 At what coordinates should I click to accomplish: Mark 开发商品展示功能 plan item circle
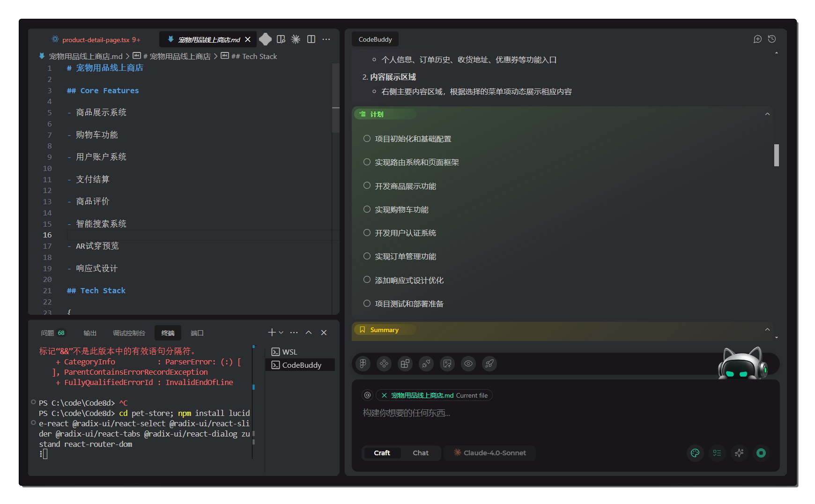coord(367,186)
